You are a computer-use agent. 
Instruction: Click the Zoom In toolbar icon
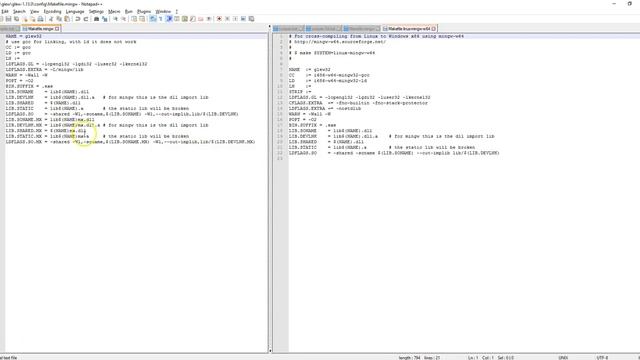point(116,19)
